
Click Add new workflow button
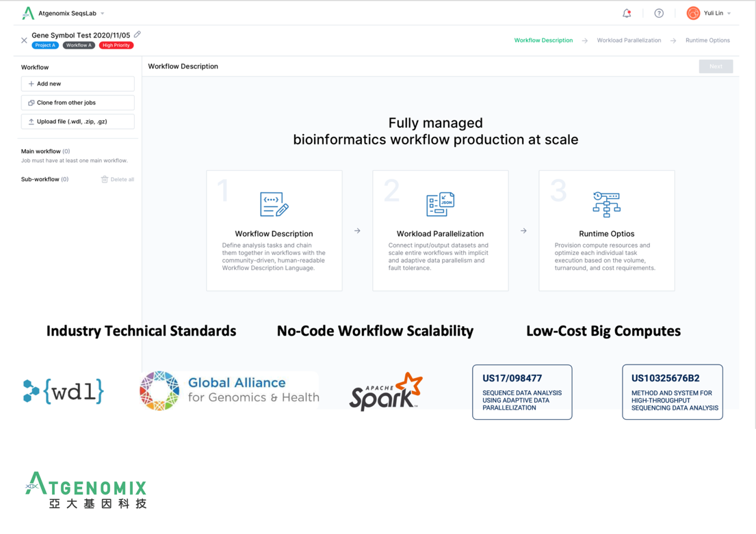[x=77, y=84]
